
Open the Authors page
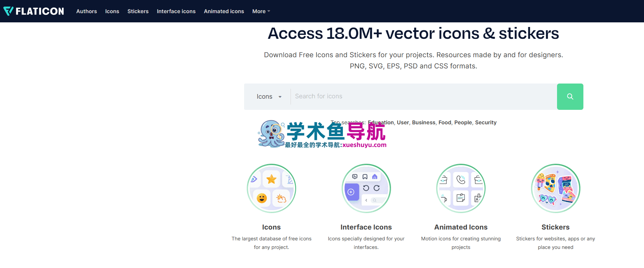coord(87,11)
